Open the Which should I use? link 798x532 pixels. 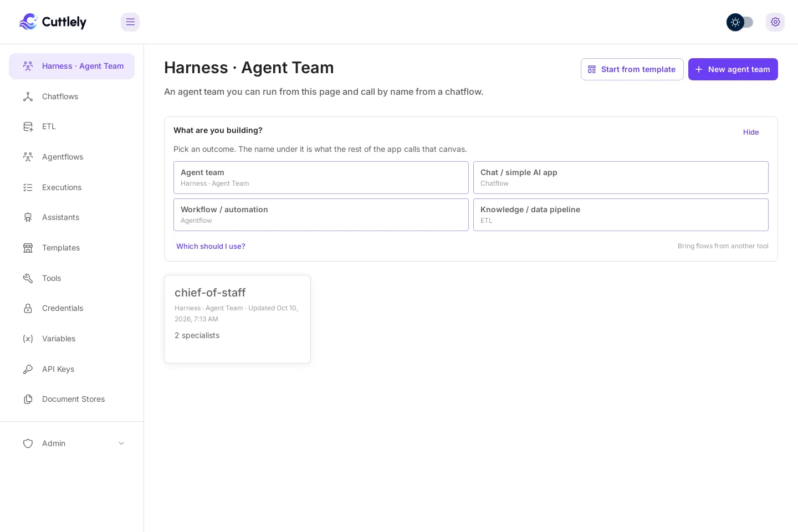tap(211, 246)
